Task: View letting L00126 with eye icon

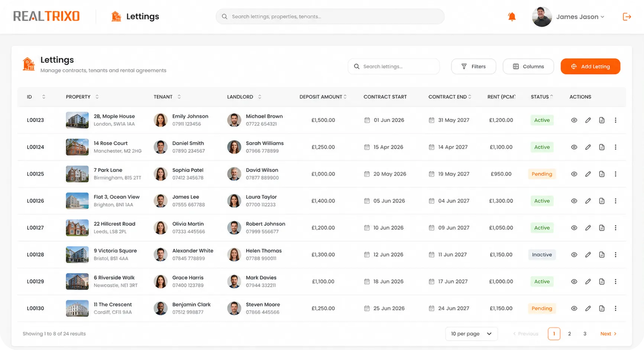Action: [574, 201]
